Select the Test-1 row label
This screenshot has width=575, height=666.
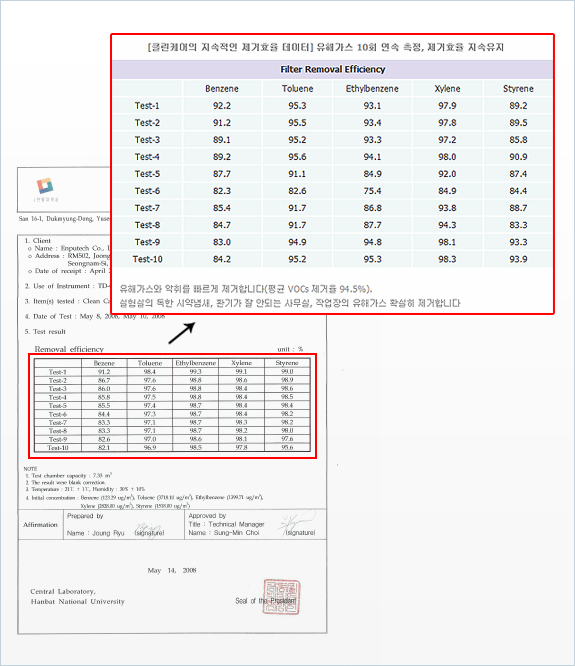pyautogui.click(x=147, y=106)
